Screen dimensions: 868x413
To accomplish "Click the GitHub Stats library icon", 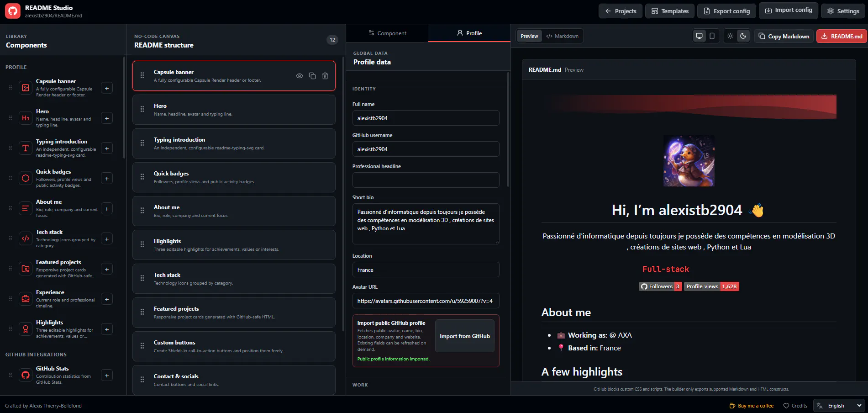I will (26, 375).
